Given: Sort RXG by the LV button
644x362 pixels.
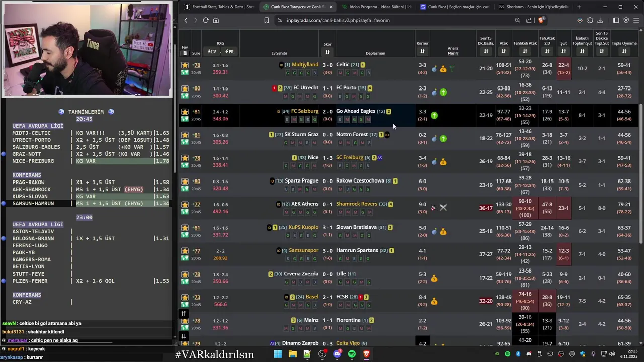Looking at the screenshot, I should click(x=212, y=52).
